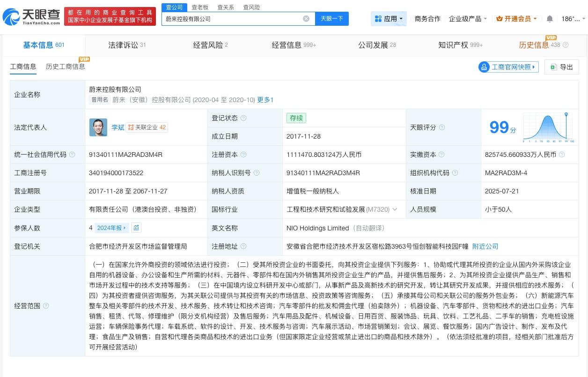The height and width of the screenshot is (377, 588).
Task: Select the 工商信息 sub-tab
Action: (x=23, y=67)
